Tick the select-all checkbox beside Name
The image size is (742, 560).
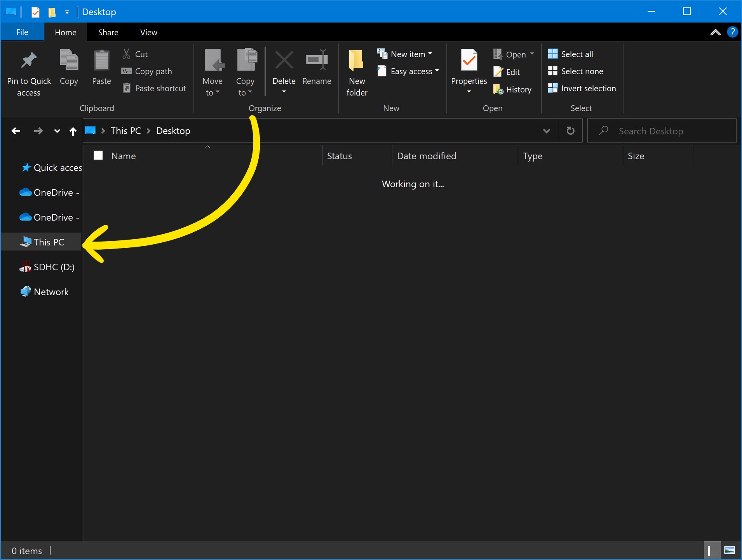99,156
